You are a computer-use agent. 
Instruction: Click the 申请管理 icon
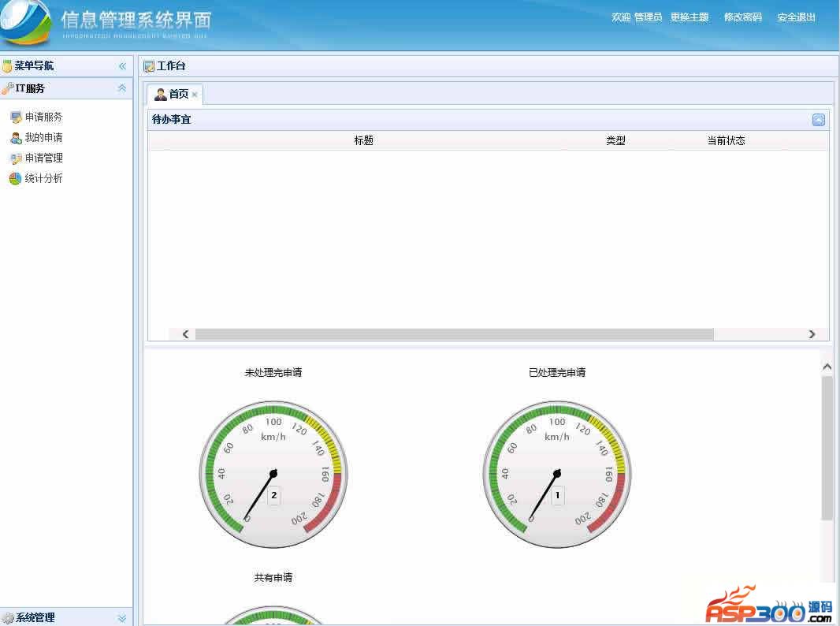coord(16,158)
